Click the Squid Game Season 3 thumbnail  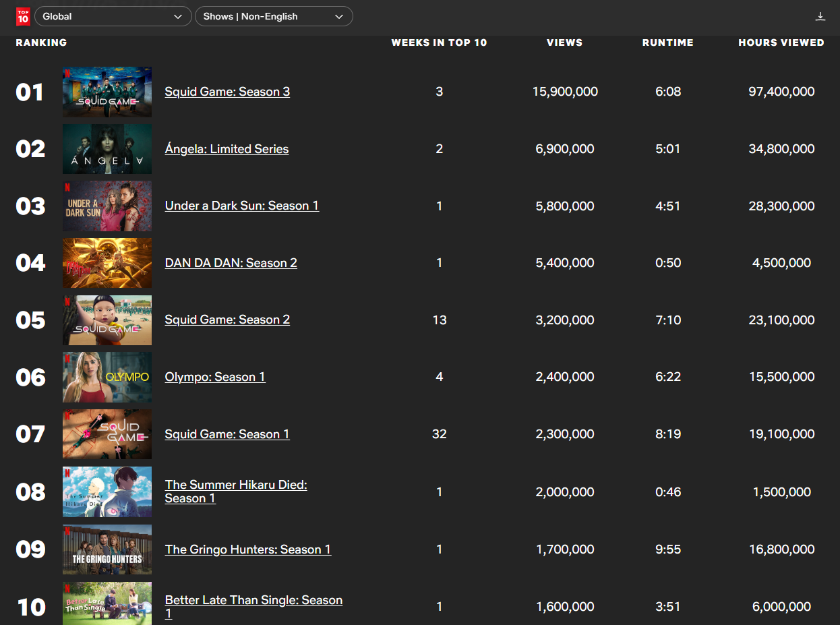[x=107, y=92]
